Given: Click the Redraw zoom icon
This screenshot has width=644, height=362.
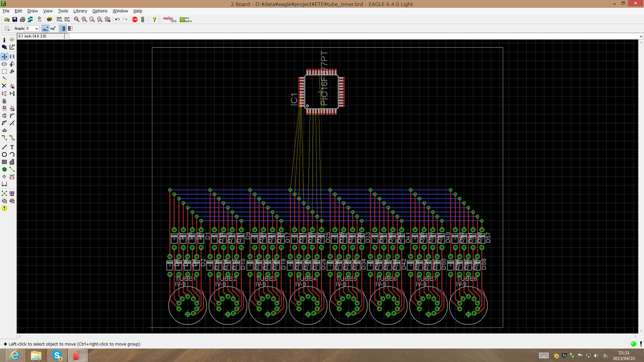Looking at the screenshot, I should tap(100, 20).
